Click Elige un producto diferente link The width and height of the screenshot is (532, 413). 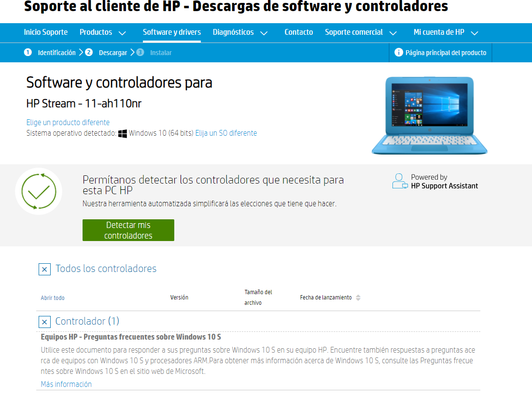tap(68, 122)
